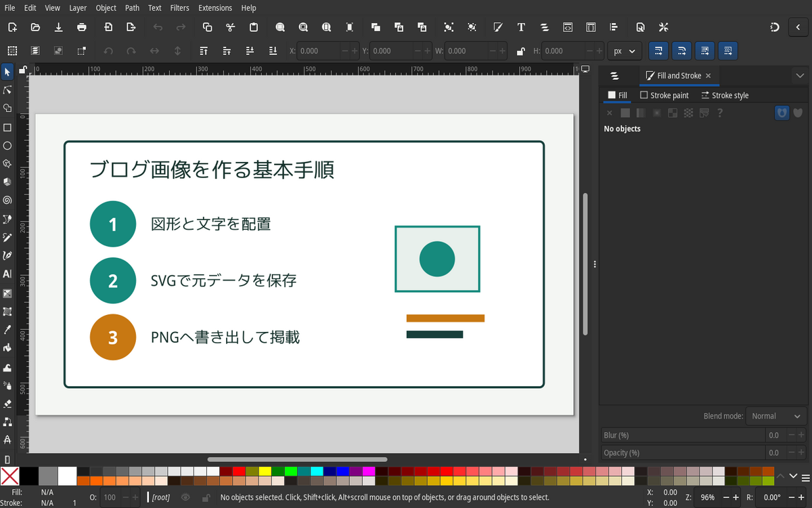
Task: Click the New document icon
Action: (x=12, y=27)
